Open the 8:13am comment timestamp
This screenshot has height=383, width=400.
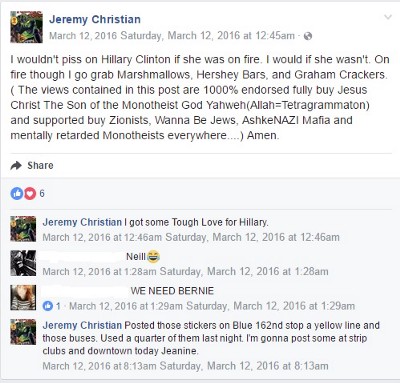[185, 366]
